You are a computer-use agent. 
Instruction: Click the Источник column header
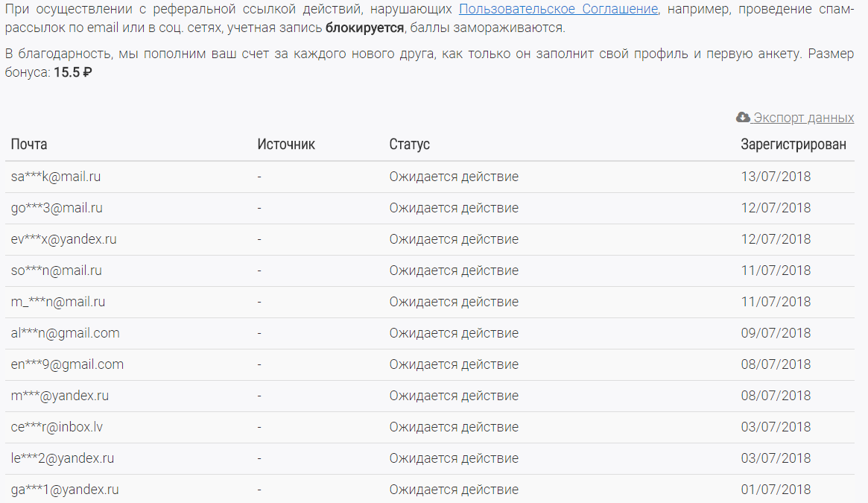286,145
